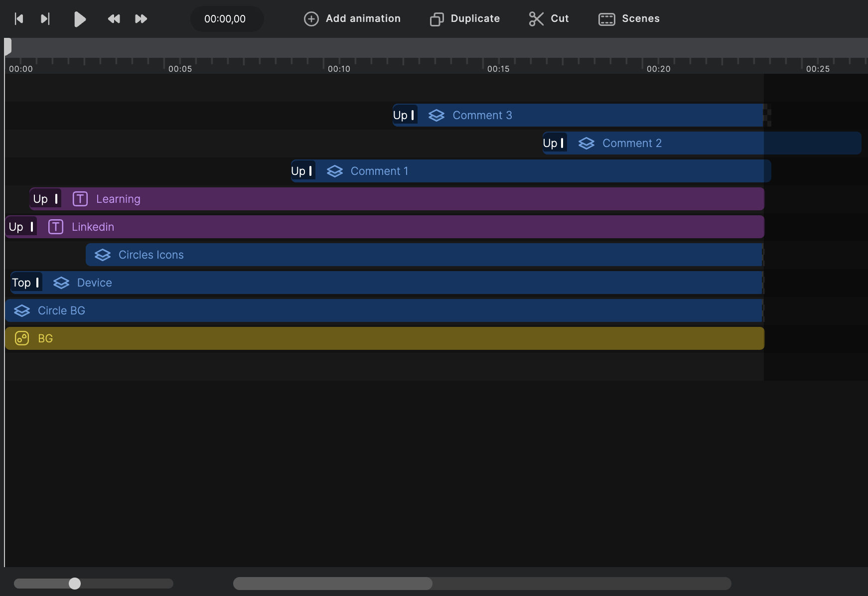This screenshot has height=596, width=868.
Task: Select the Comment 2 layer group icon
Action: 586,143
